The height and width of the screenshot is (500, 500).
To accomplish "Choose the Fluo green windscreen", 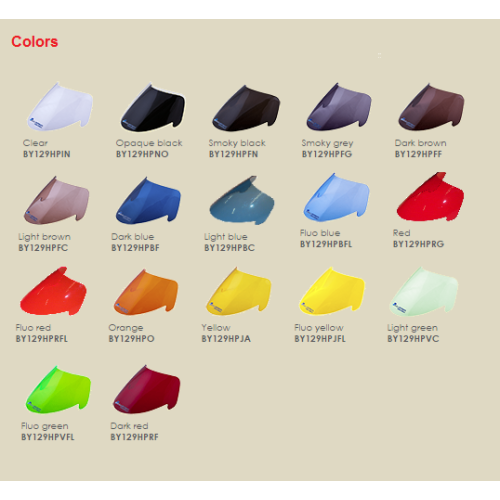I will (58, 390).
